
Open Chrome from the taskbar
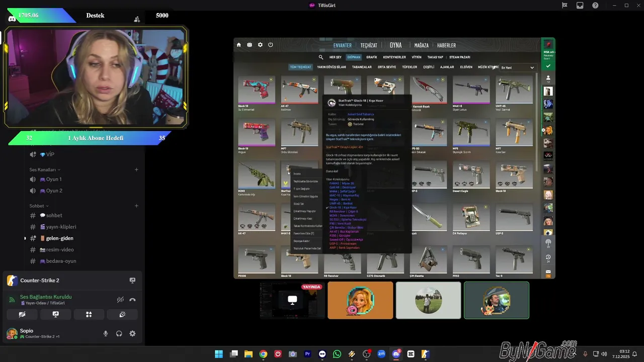(263, 354)
